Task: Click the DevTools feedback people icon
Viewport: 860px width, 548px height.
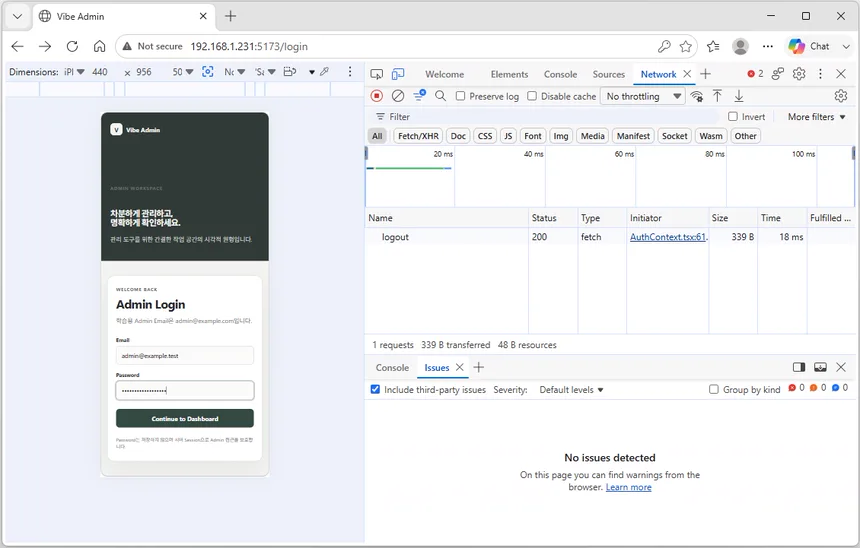Action: 778,74
